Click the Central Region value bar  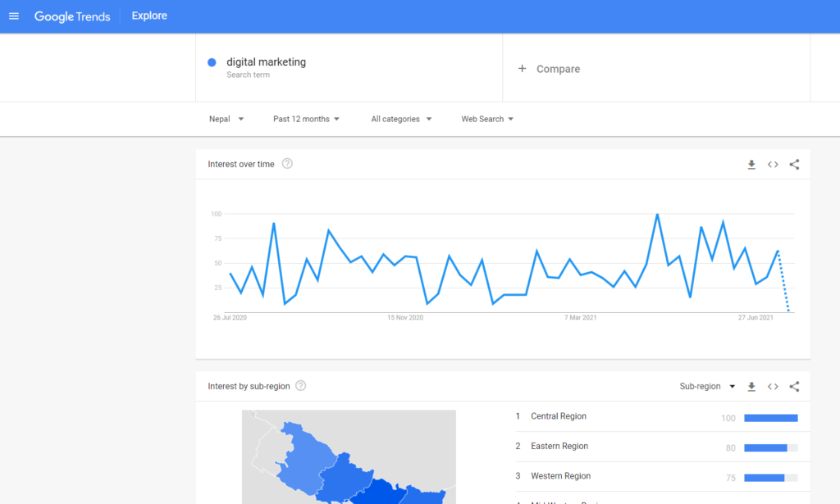tap(771, 418)
